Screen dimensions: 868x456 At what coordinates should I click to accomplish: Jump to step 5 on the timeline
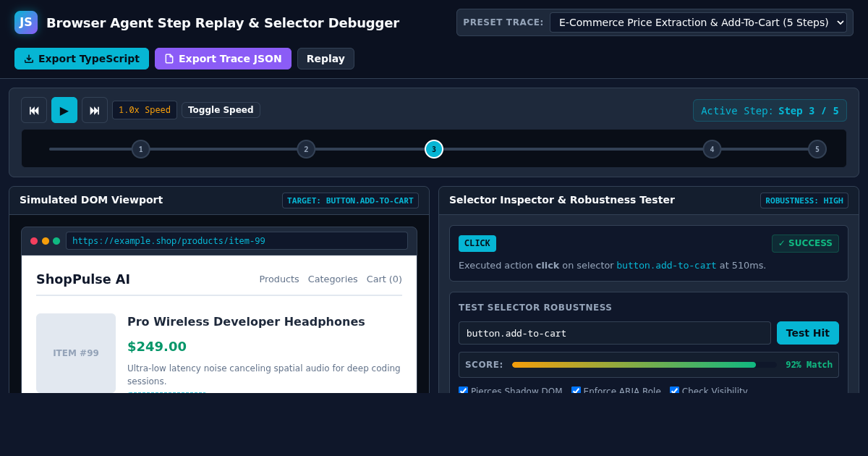[x=817, y=149]
